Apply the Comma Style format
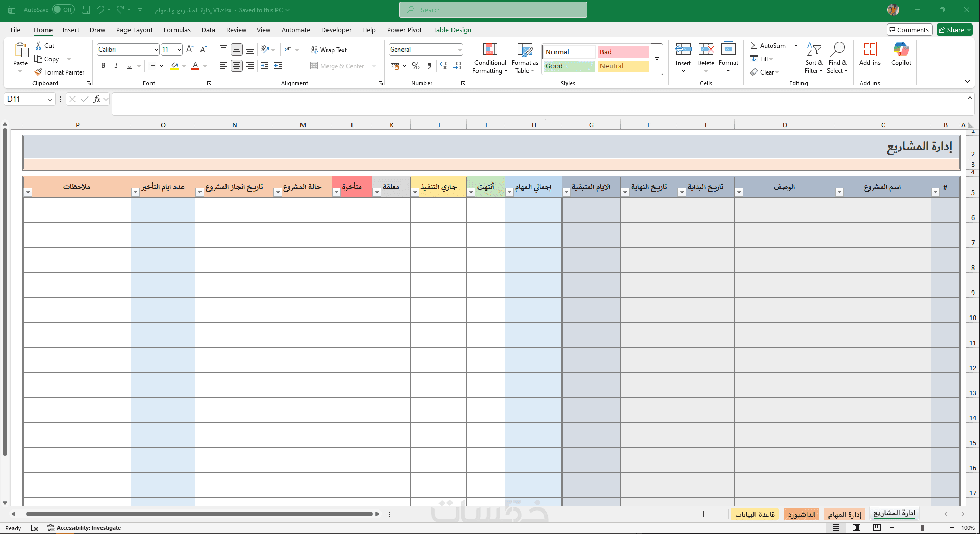980x534 pixels. [x=429, y=66]
